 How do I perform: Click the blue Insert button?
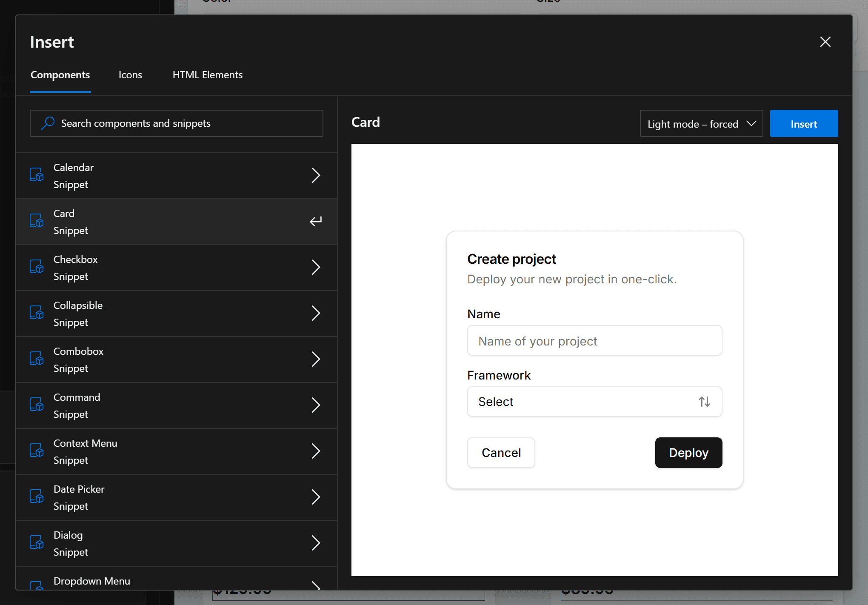(804, 124)
